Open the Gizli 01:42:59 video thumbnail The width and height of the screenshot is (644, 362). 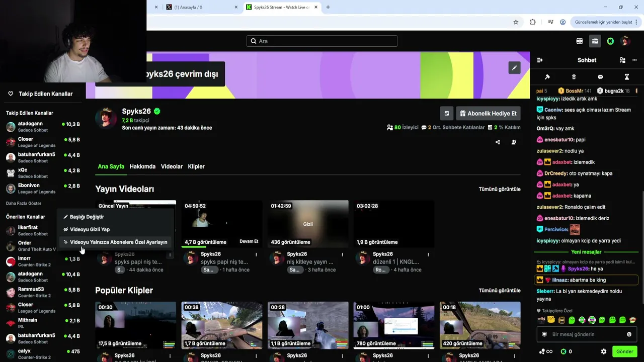tap(308, 224)
